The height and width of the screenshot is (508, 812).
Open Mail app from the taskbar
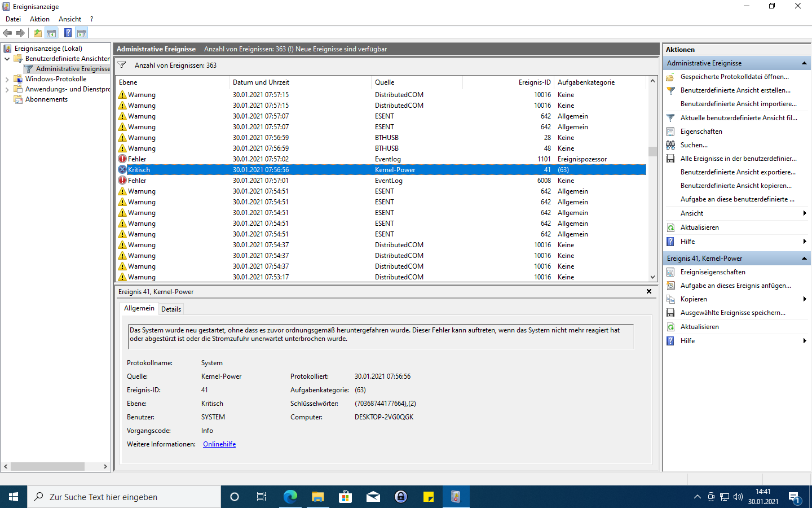click(373, 497)
